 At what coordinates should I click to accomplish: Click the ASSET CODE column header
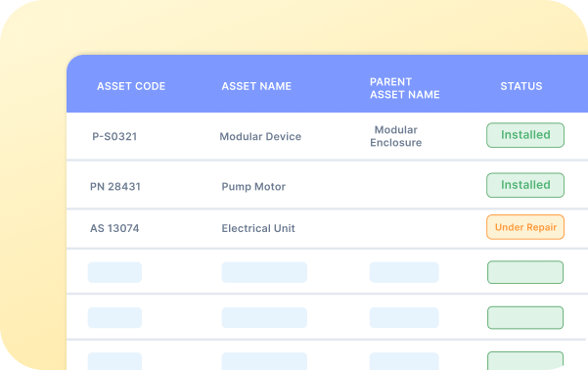tap(131, 86)
